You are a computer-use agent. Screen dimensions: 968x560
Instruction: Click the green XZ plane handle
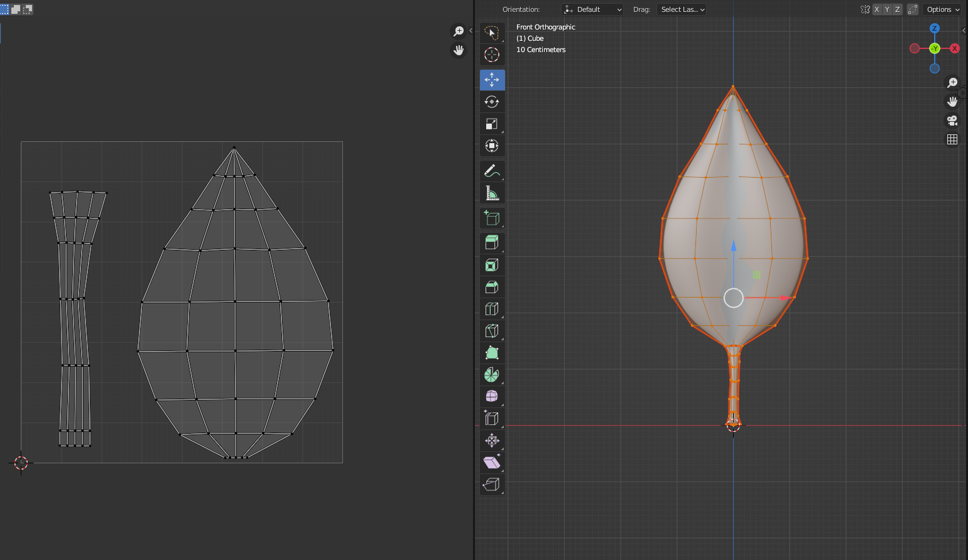pyautogui.click(x=757, y=274)
